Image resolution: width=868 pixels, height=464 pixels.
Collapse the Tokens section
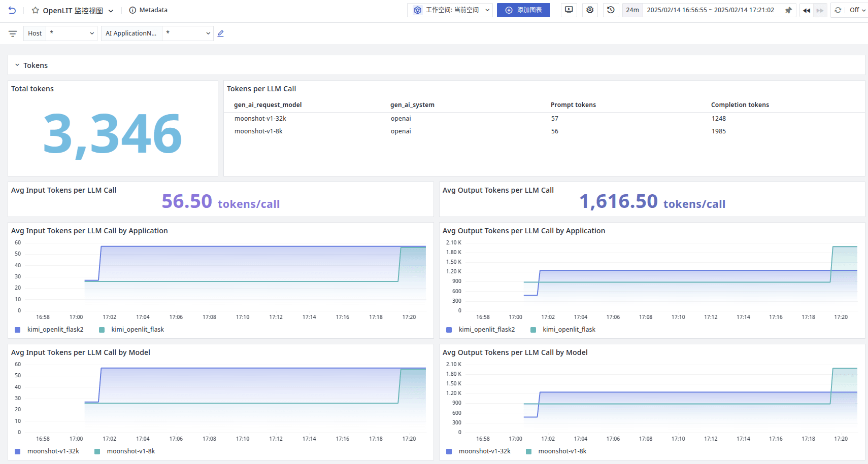click(17, 65)
